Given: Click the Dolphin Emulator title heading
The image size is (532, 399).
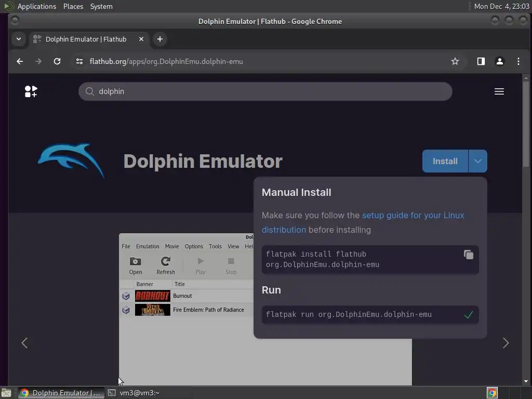Looking at the screenshot, I should 203,161.
